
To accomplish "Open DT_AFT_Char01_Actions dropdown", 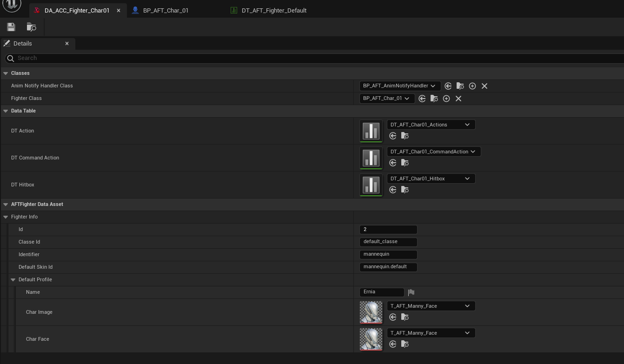I will point(431,125).
